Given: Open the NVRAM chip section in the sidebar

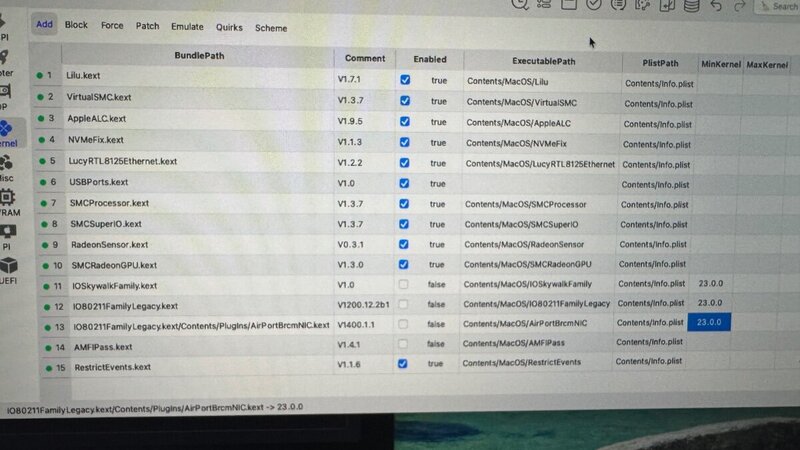Looking at the screenshot, I should coord(9,203).
